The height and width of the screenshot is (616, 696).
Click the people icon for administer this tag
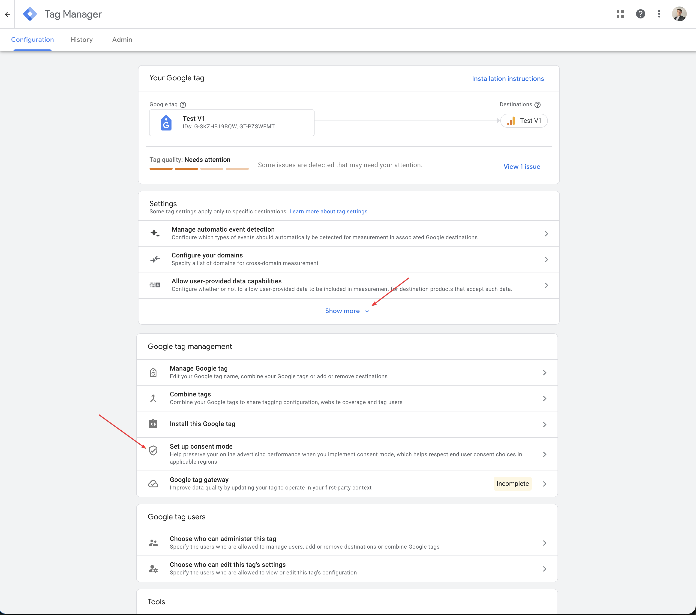tap(153, 543)
